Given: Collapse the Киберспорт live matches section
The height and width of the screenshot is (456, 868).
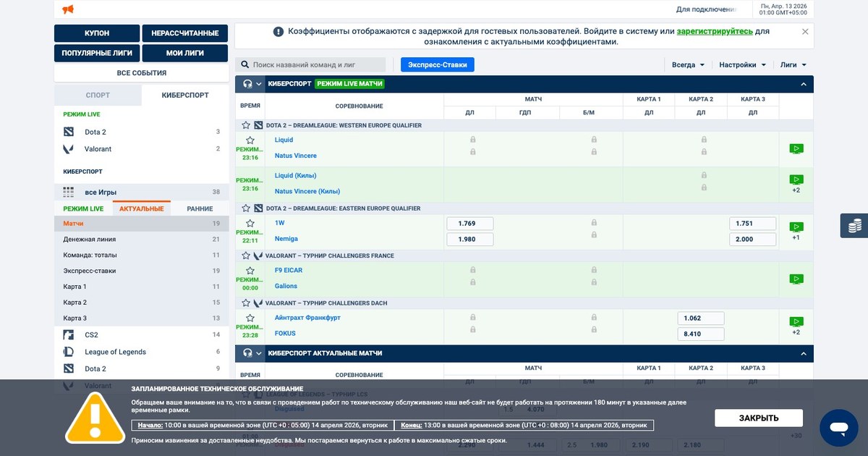Looking at the screenshot, I should pos(803,84).
